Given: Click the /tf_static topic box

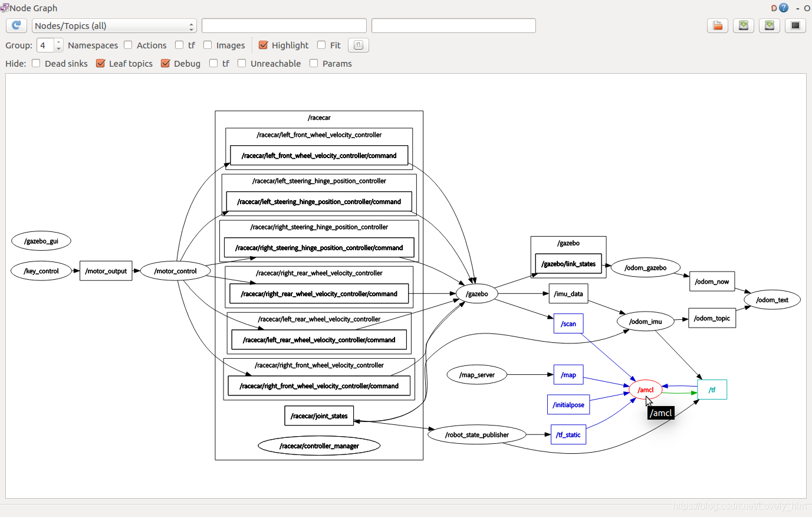Looking at the screenshot, I should point(568,435).
